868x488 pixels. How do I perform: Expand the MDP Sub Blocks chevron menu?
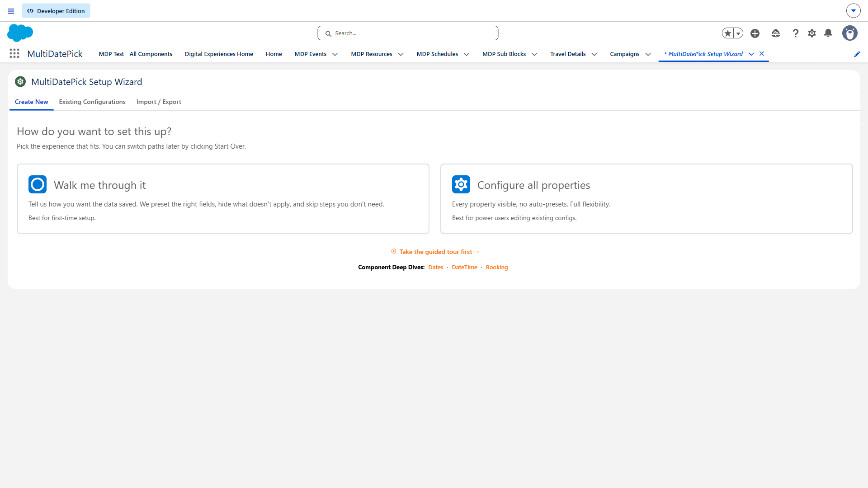click(534, 54)
